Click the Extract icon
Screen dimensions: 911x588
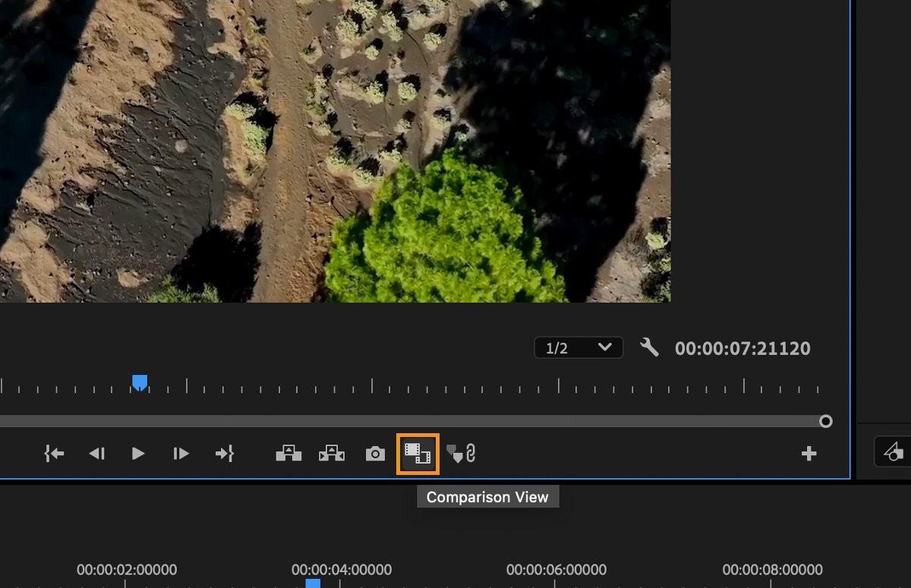[x=332, y=453]
